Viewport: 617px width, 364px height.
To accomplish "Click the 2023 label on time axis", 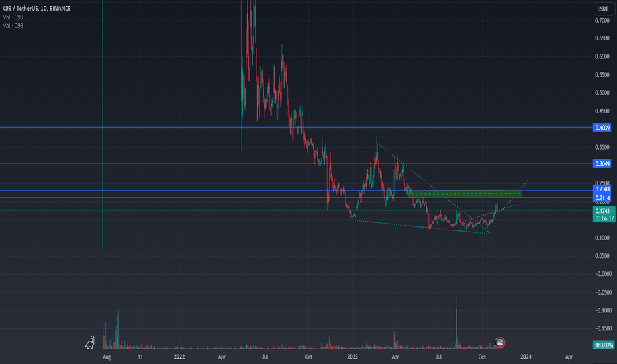I will 352,357.
